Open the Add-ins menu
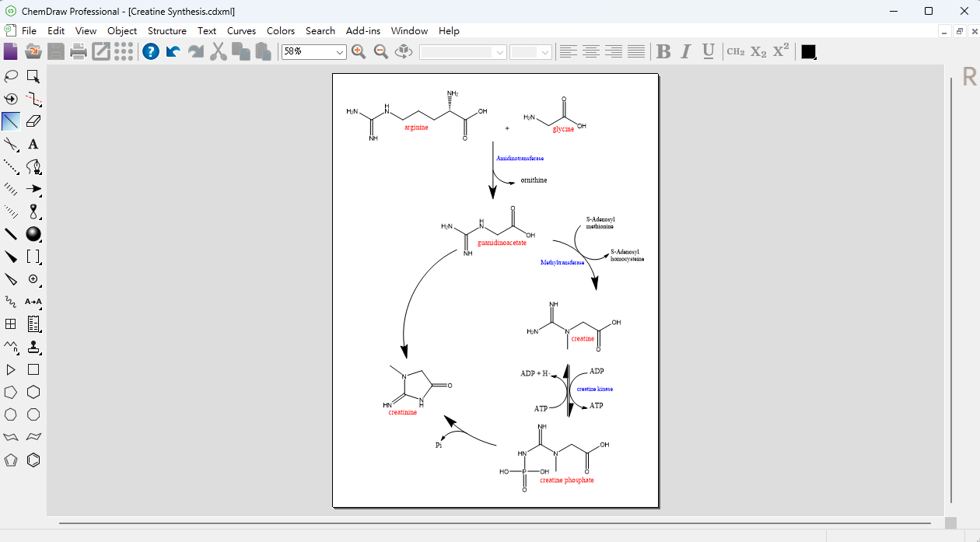The image size is (980, 542). pyautogui.click(x=363, y=31)
